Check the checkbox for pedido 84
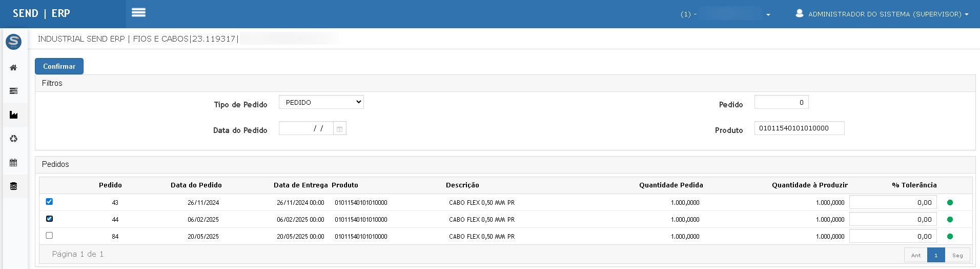Image resolution: width=980 pixels, height=269 pixels. coord(49,236)
